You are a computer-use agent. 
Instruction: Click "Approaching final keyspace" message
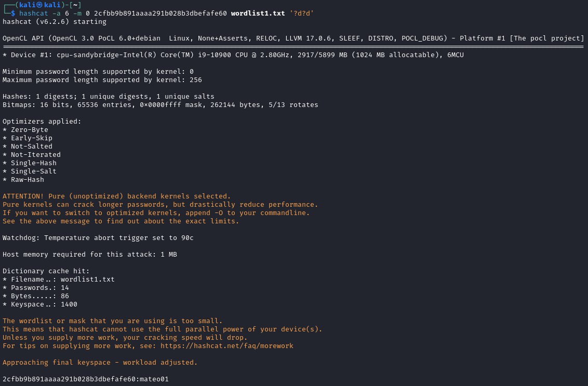point(100,363)
